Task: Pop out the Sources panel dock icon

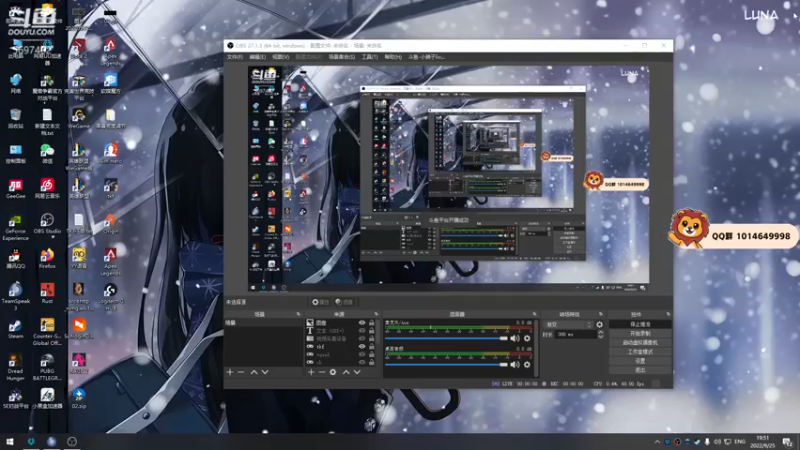Action: coord(377,314)
